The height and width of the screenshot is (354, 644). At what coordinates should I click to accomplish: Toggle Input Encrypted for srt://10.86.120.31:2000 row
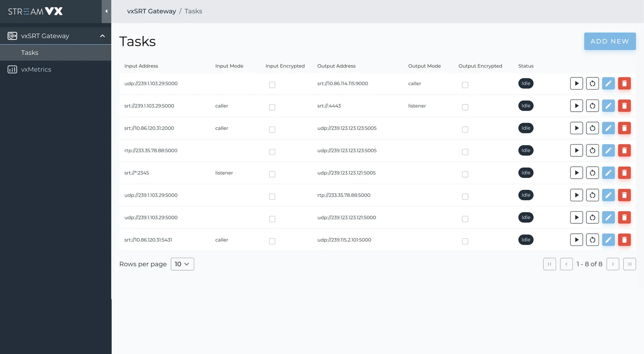click(272, 130)
